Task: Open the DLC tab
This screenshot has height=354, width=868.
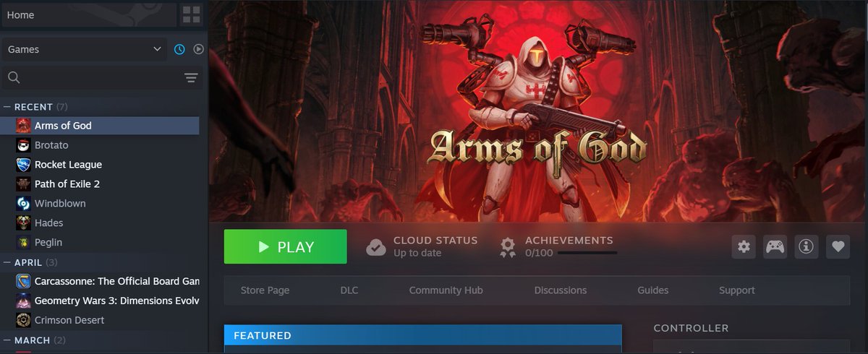Action: (349, 290)
